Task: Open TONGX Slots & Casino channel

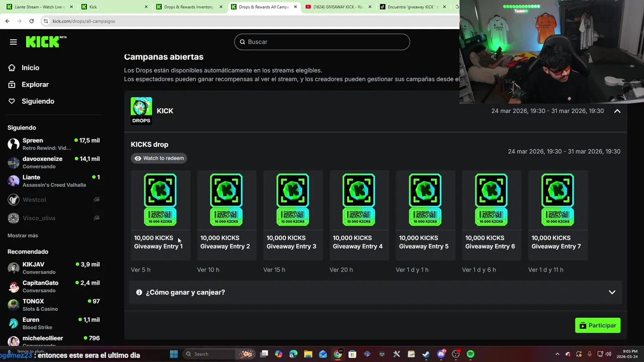Action: 53,305
